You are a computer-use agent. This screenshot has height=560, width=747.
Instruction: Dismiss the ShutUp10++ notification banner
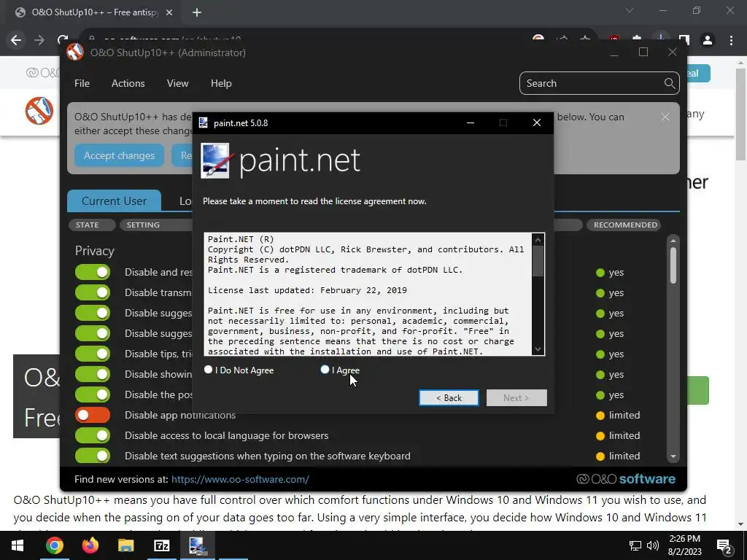click(x=665, y=117)
